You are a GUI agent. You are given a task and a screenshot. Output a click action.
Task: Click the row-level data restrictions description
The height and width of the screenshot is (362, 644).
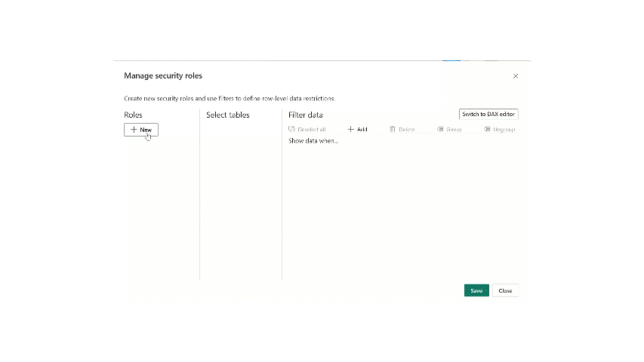pyautogui.click(x=230, y=98)
